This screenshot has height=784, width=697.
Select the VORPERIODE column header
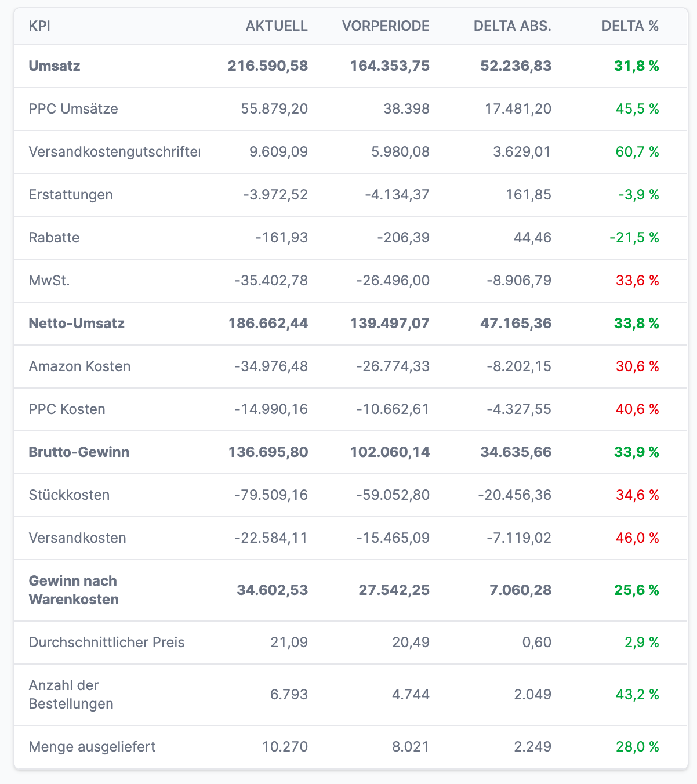[x=386, y=26]
